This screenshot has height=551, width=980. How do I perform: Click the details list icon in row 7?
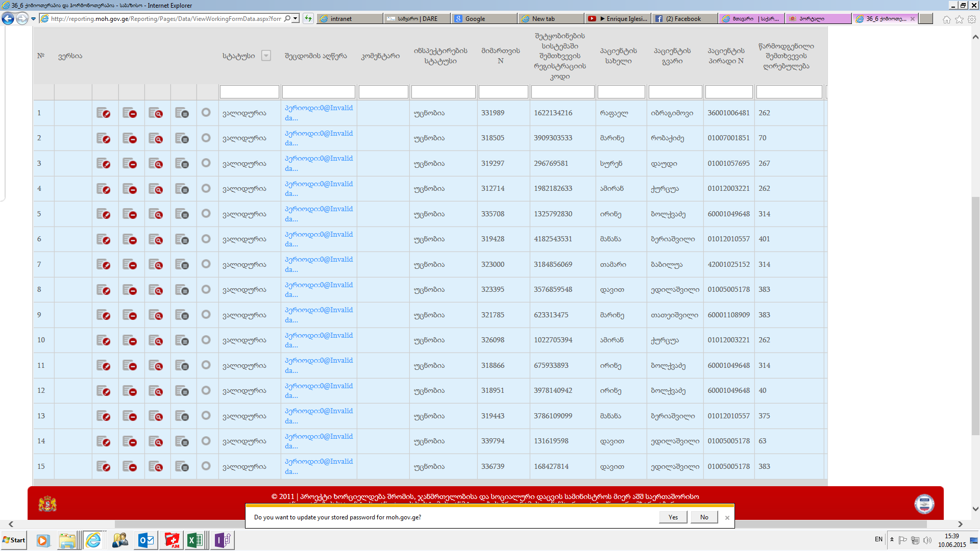(182, 265)
